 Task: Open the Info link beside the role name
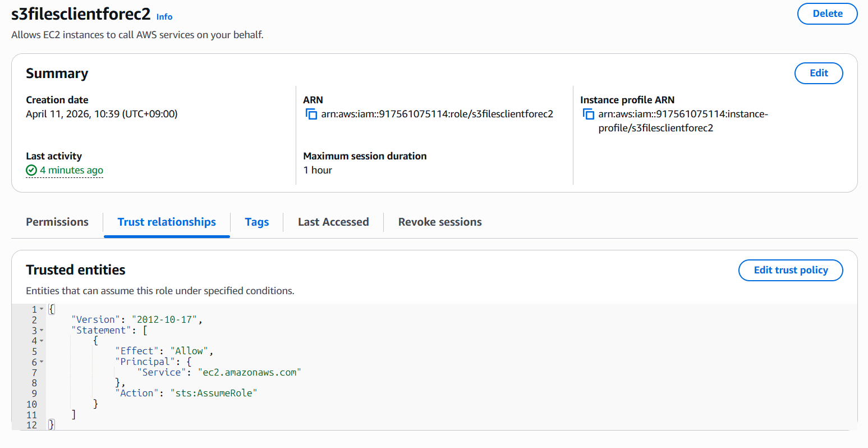(x=164, y=17)
